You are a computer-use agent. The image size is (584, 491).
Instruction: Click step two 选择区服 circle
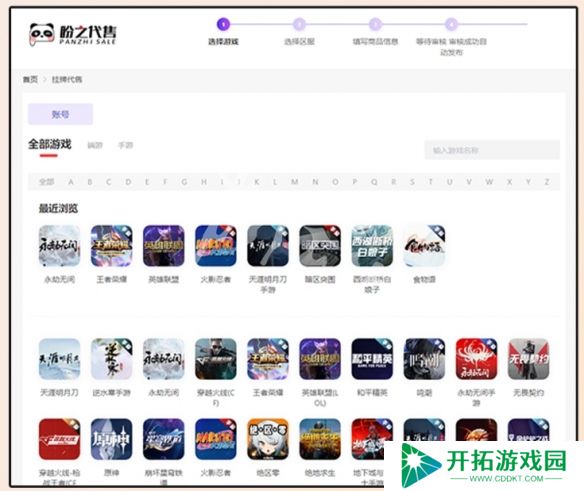(x=299, y=25)
